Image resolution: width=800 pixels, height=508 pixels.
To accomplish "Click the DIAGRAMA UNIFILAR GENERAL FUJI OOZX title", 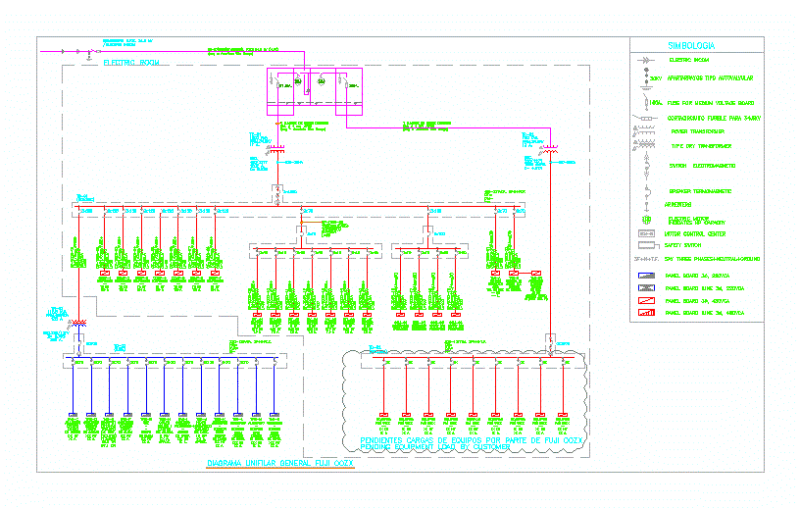I will click(280, 464).
